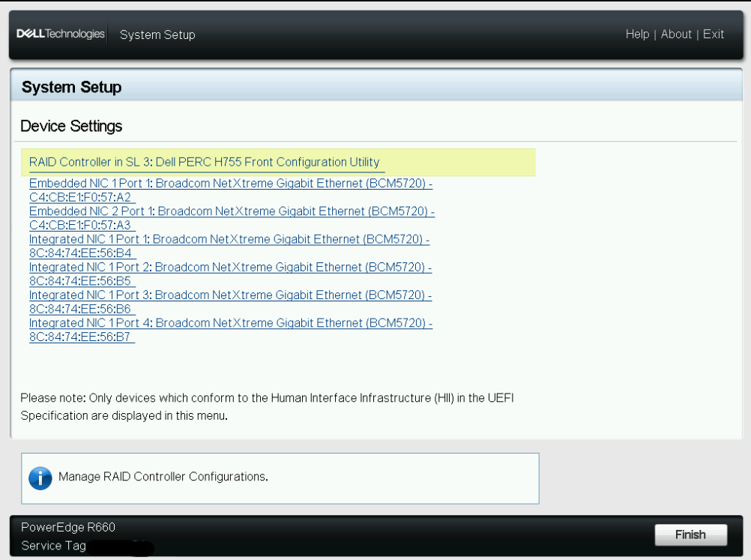Click the Dell Technologies logo
This screenshot has height=560, width=751.
click(x=61, y=34)
